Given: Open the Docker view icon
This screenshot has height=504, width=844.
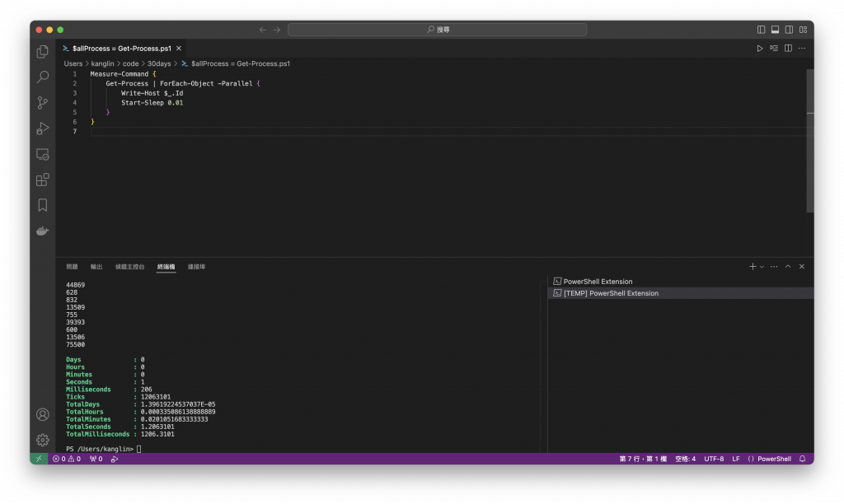Looking at the screenshot, I should tap(43, 231).
